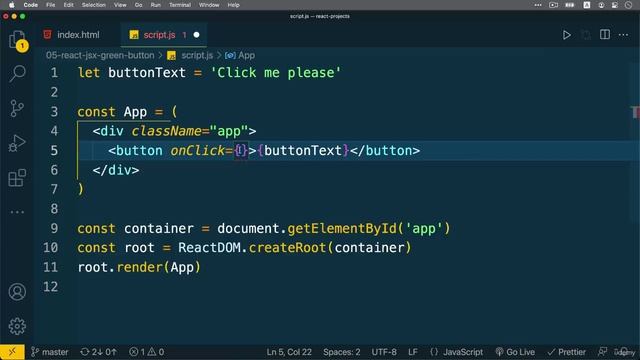Change file encoding UTF-8
This screenshot has height=360, width=640.
[x=384, y=352]
